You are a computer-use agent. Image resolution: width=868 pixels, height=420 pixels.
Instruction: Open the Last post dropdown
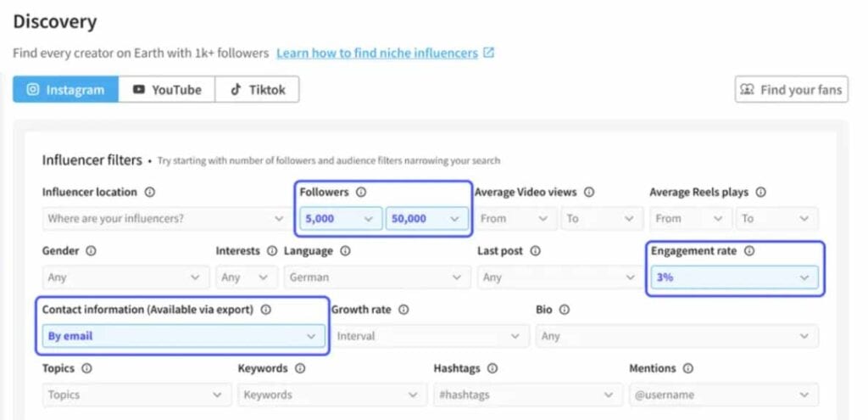pyautogui.click(x=560, y=277)
